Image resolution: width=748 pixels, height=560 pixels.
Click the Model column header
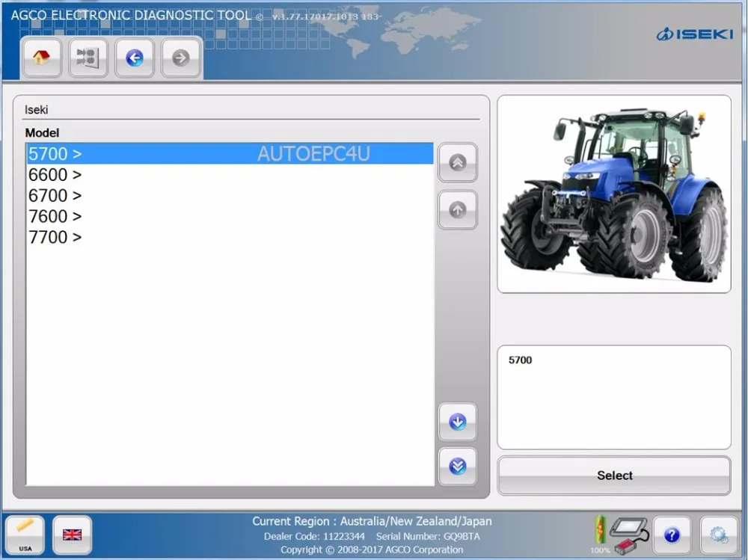(42, 132)
